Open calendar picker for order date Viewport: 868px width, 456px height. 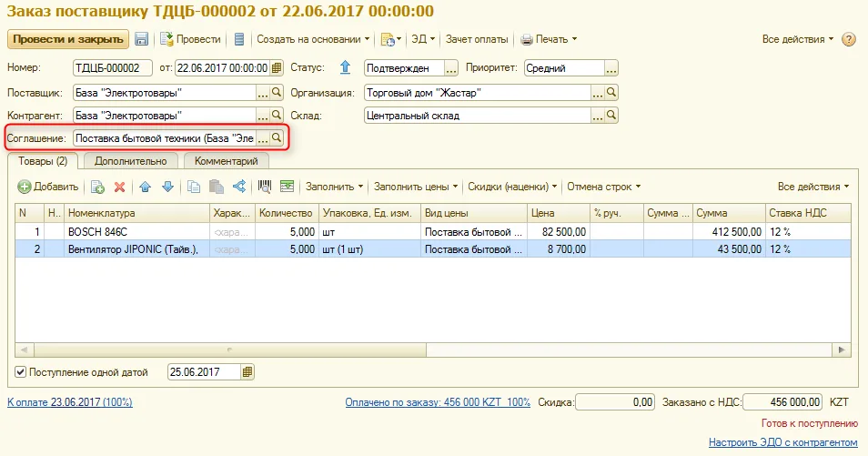click(x=277, y=68)
